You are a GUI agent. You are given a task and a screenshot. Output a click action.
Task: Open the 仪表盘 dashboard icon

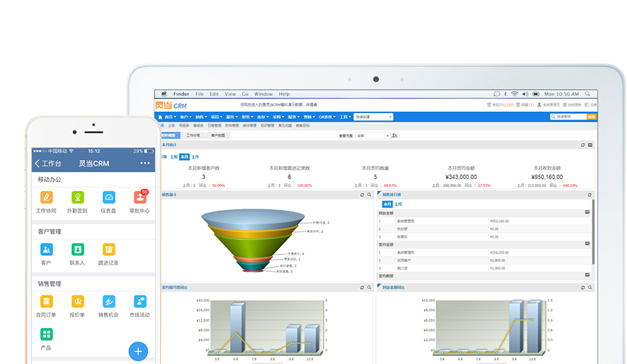(x=108, y=197)
